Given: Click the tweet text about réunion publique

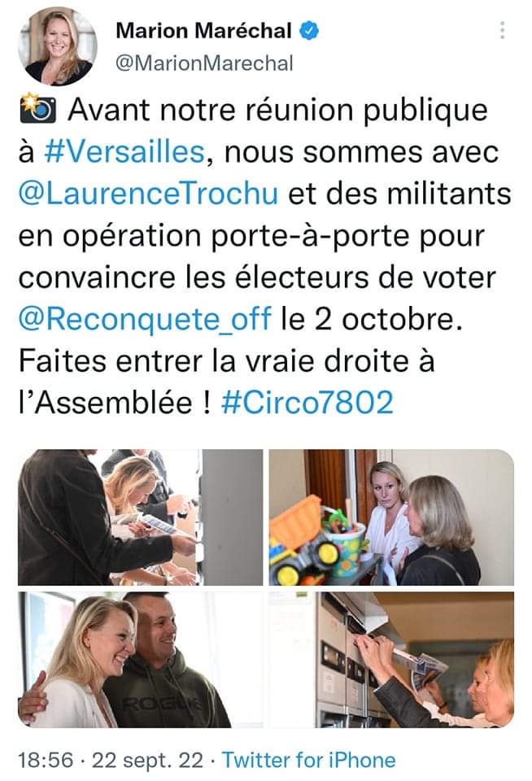Looking at the screenshot, I should (x=265, y=256).
